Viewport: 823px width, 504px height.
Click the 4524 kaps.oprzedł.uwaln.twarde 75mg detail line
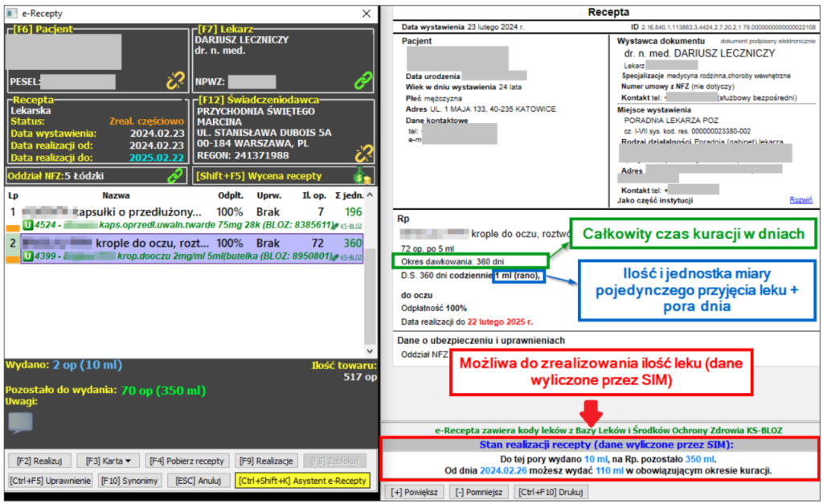pyautogui.click(x=184, y=226)
